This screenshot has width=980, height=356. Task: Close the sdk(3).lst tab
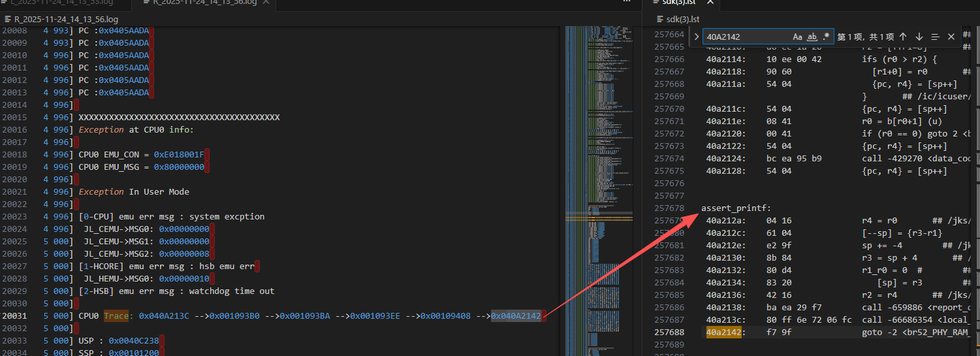712,3
